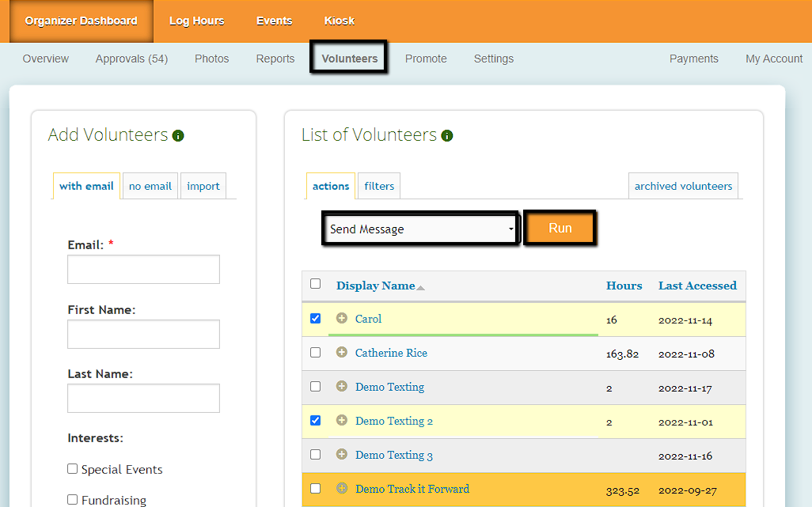Open Catherine Rice volunteer link
This screenshot has width=812, height=507.
click(x=391, y=353)
